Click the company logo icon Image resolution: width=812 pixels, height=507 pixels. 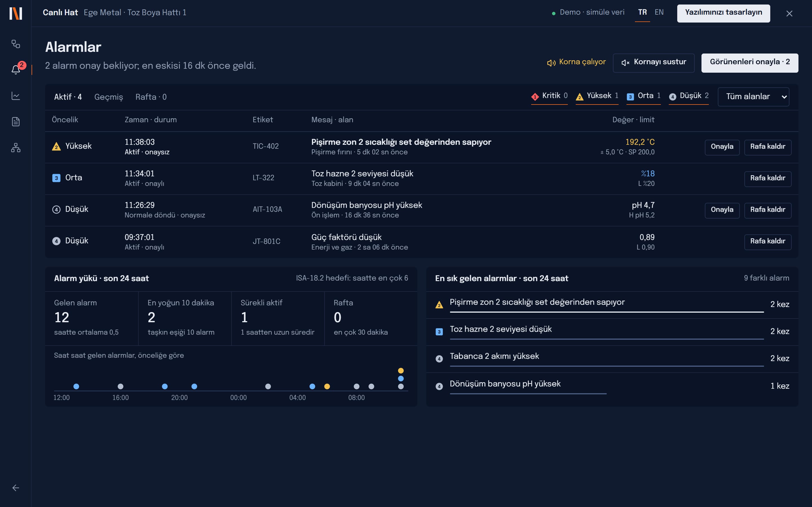coord(16,14)
